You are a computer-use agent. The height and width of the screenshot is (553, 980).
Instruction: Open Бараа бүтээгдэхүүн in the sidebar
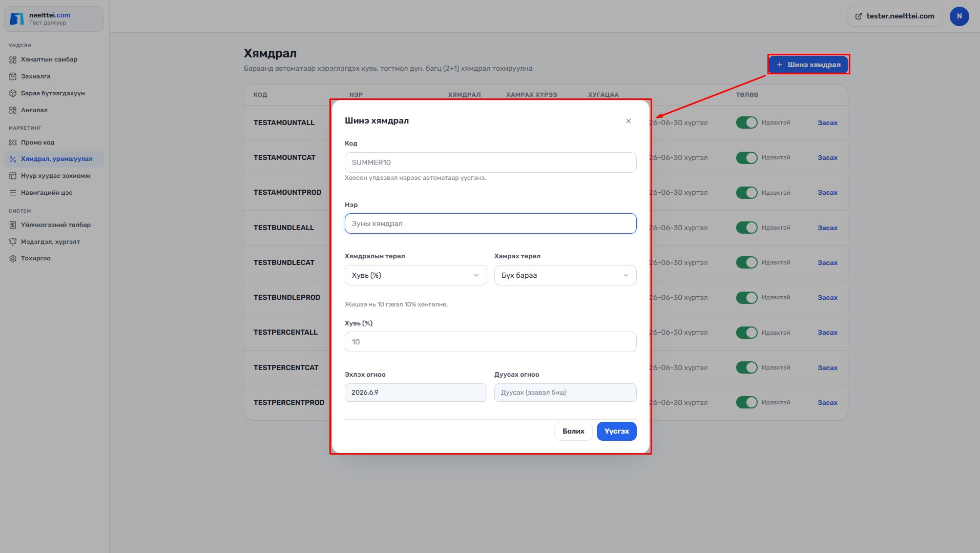[x=54, y=93]
